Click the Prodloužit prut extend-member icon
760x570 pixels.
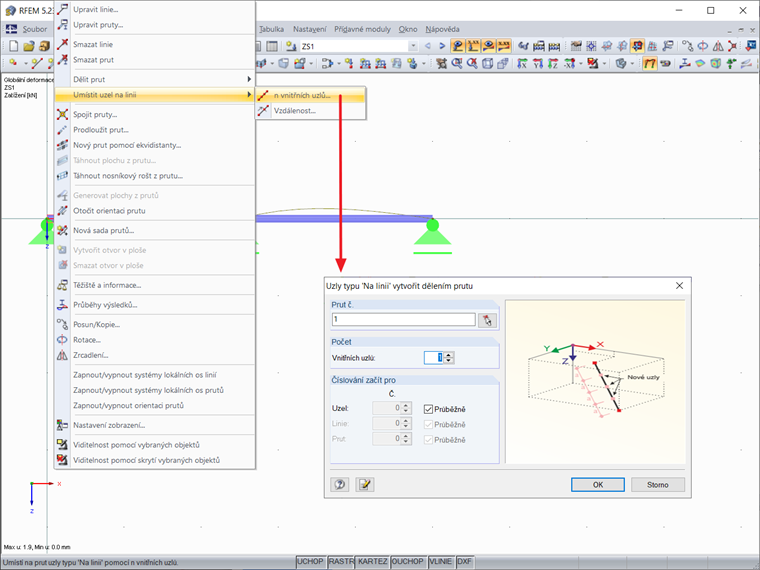63,130
